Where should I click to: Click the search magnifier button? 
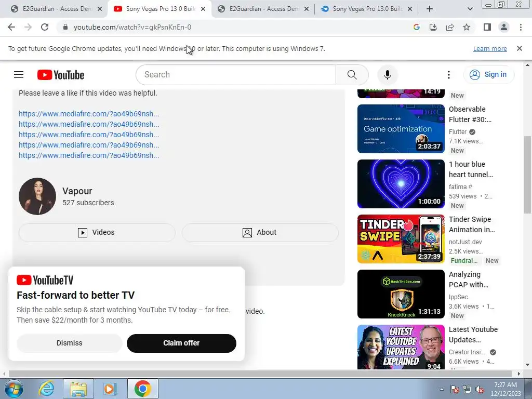352,75
